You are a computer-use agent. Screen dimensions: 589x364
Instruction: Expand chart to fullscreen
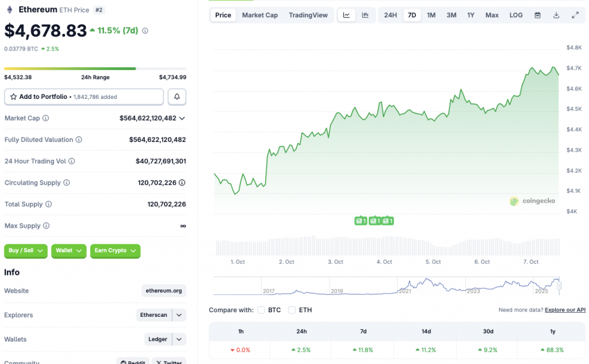pos(575,15)
